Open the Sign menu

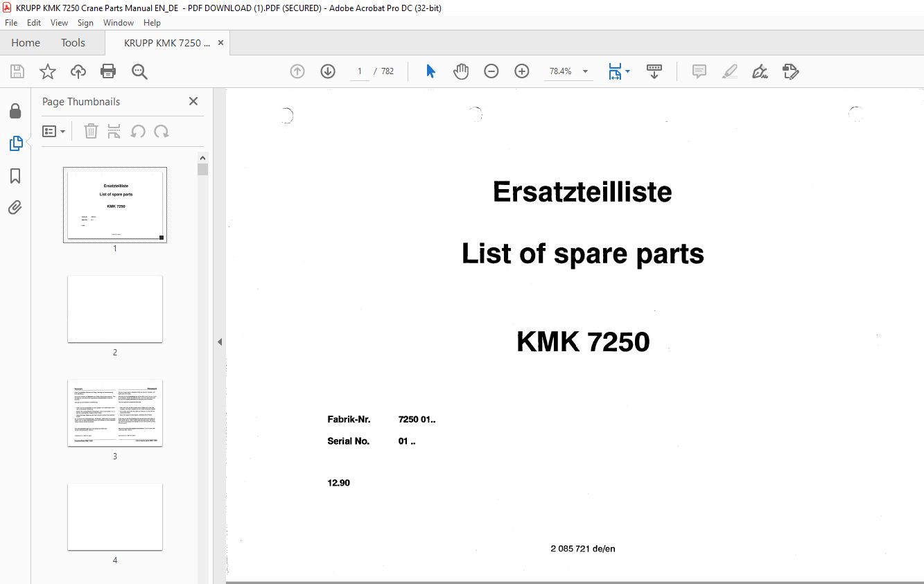coord(85,23)
